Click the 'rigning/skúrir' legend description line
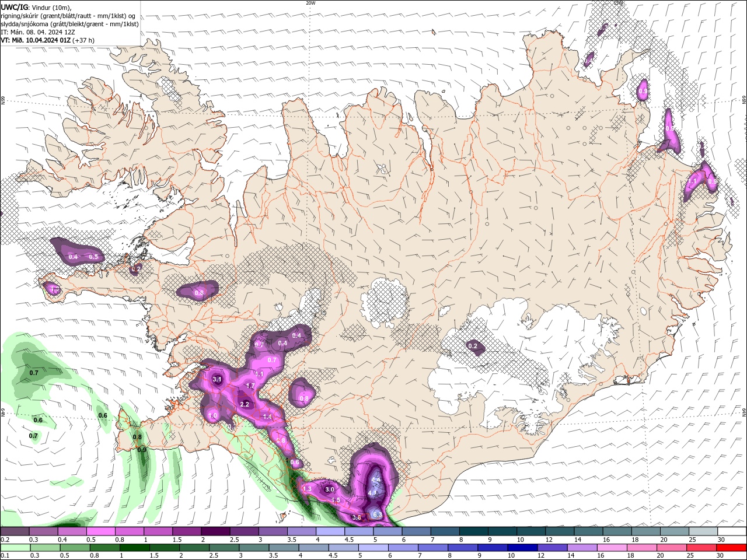 click(x=68, y=16)
